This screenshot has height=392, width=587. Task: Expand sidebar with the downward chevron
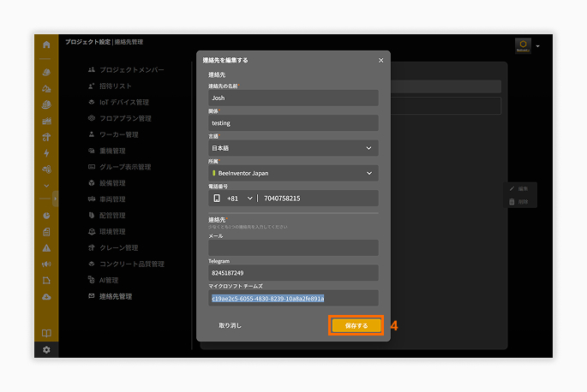(46, 186)
